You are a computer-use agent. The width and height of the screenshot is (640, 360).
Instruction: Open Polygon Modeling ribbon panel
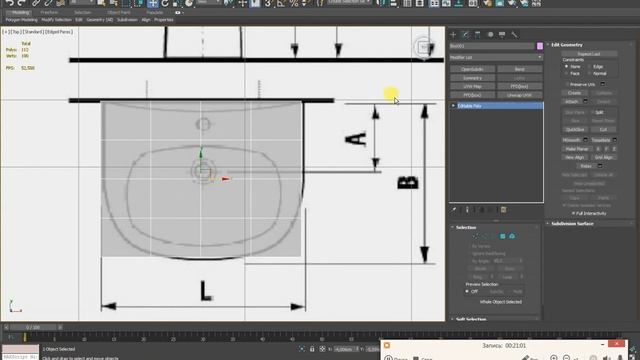(22, 20)
